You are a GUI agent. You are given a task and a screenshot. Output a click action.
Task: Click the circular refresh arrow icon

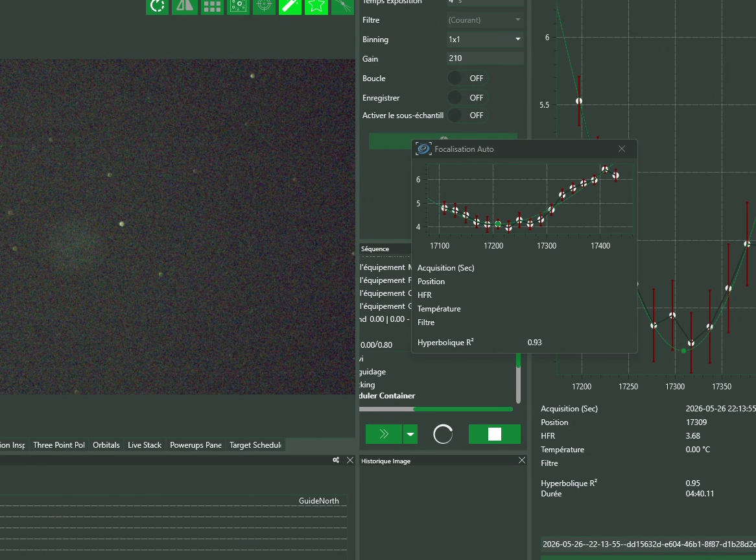coord(158,6)
